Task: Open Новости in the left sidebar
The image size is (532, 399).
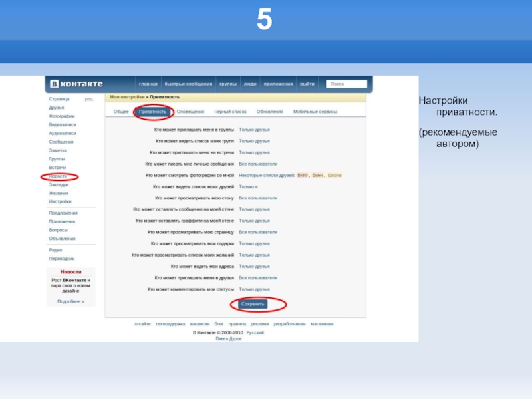Action: click(58, 176)
